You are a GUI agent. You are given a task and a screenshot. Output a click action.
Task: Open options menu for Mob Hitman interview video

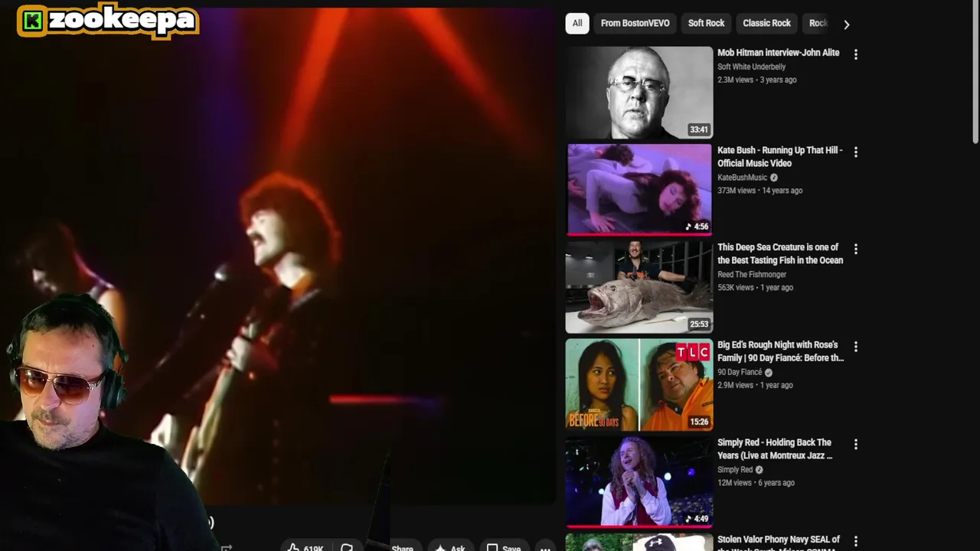(855, 54)
